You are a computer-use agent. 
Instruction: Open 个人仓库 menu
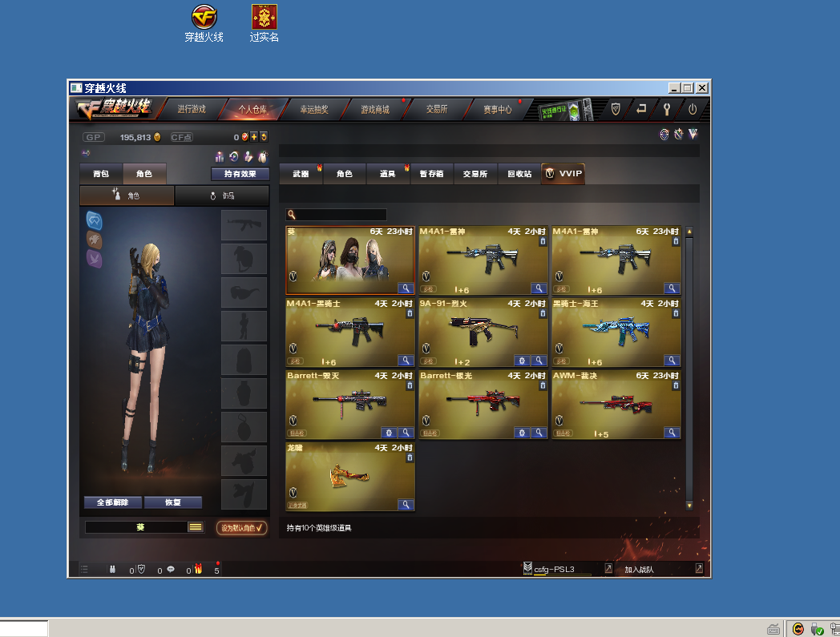252,109
